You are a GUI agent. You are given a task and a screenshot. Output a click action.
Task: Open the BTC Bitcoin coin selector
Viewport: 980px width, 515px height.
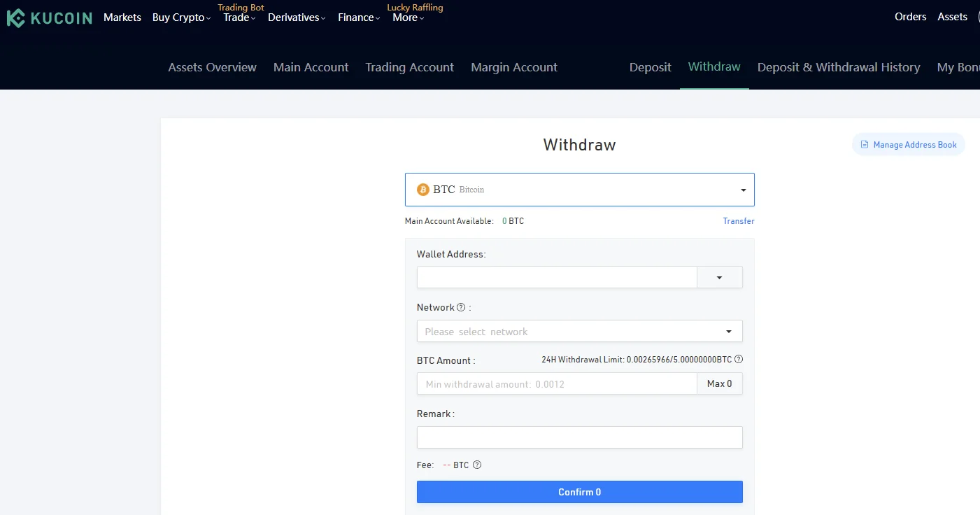(580, 190)
